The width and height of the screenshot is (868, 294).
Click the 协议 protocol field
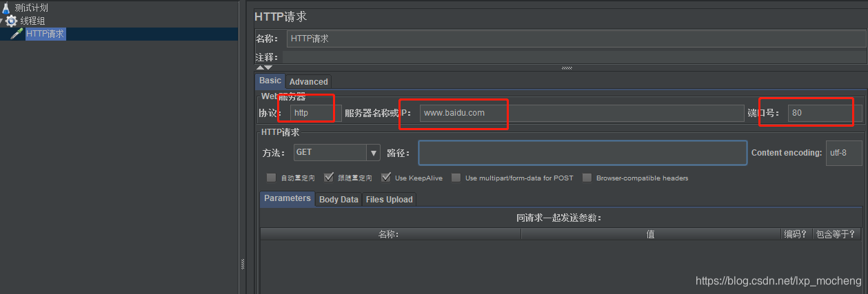(x=316, y=113)
